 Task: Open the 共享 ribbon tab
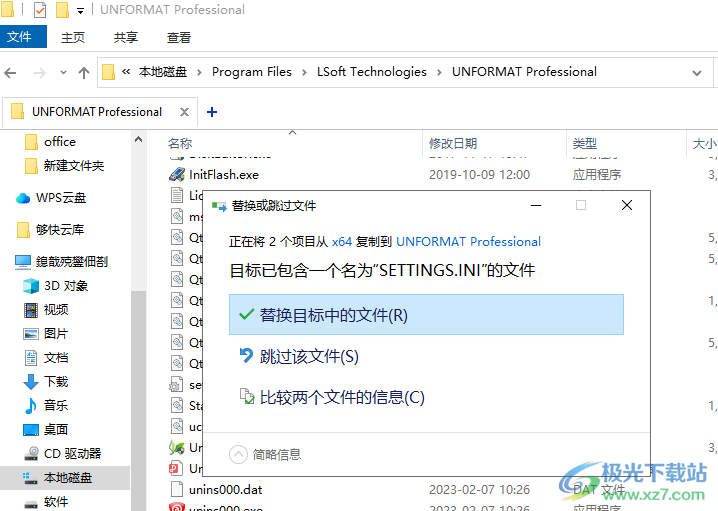[x=126, y=37]
